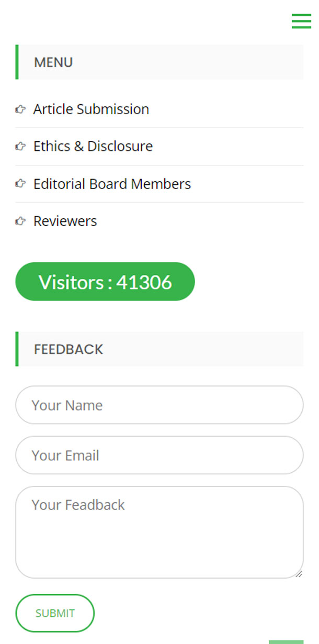
Task: Click the FEEDBACK section heading
Action: (x=69, y=349)
